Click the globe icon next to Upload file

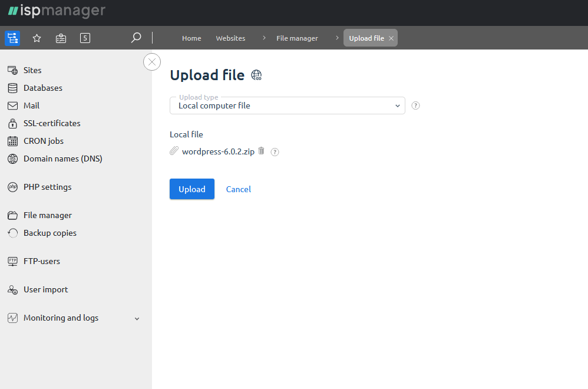(256, 75)
